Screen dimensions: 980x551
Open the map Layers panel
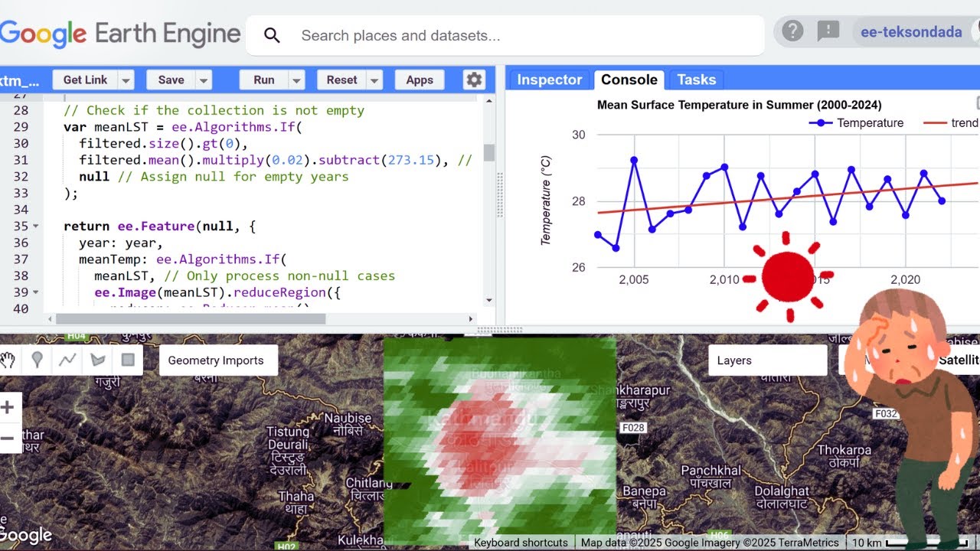(768, 360)
